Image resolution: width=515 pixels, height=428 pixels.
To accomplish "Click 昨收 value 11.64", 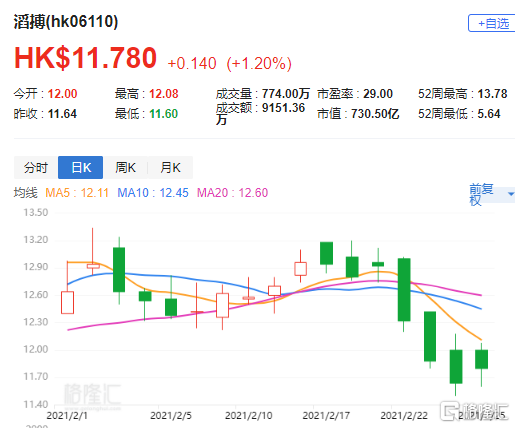I will [62, 114].
